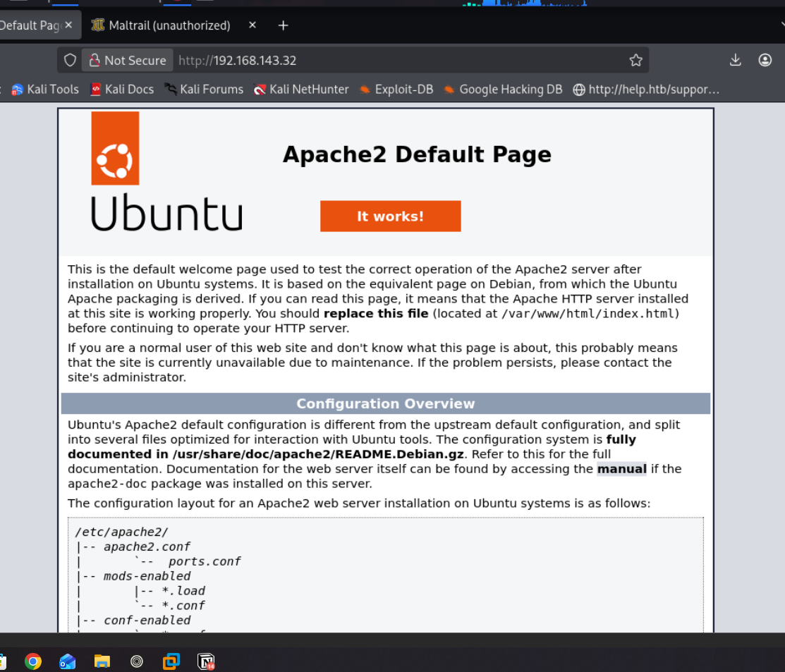
Task: Open the Firefox downloads panel
Action: (735, 61)
